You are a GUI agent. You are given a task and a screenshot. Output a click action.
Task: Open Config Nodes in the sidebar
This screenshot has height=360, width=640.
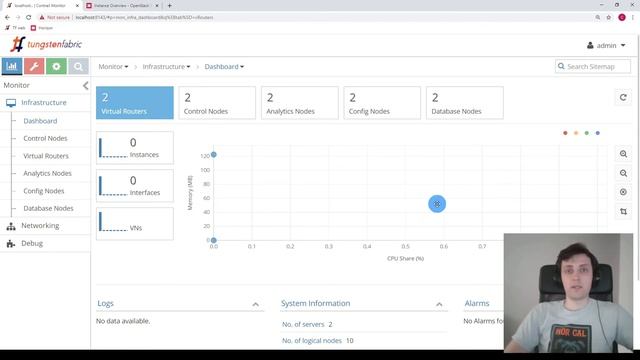pos(44,191)
